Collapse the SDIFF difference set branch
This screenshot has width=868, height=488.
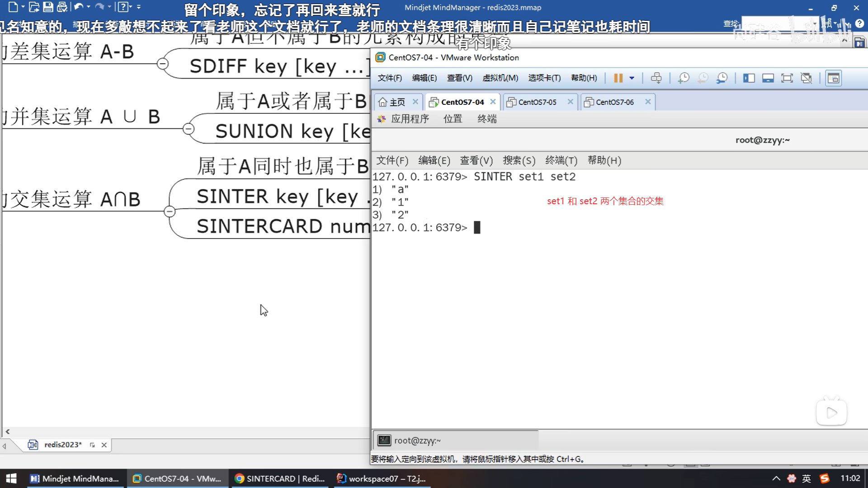coord(163,64)
